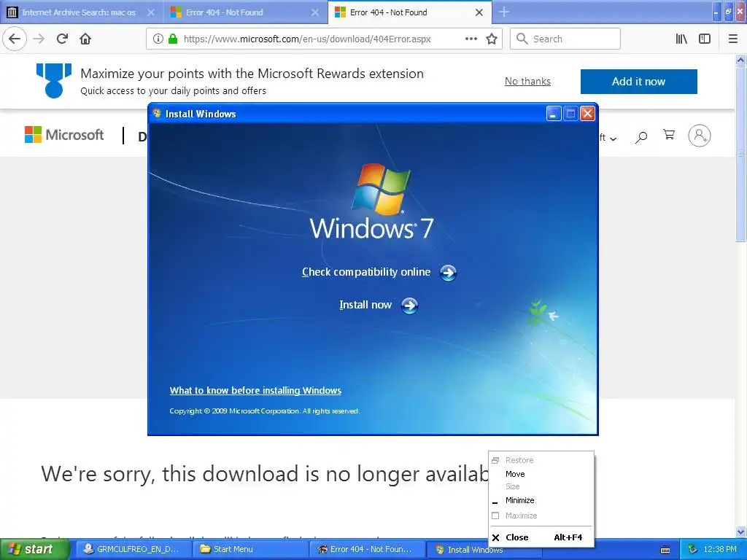Viewport: 747px width, 560px height.
Task: Click greyed Restore menu entry
Action: [519, 461]
